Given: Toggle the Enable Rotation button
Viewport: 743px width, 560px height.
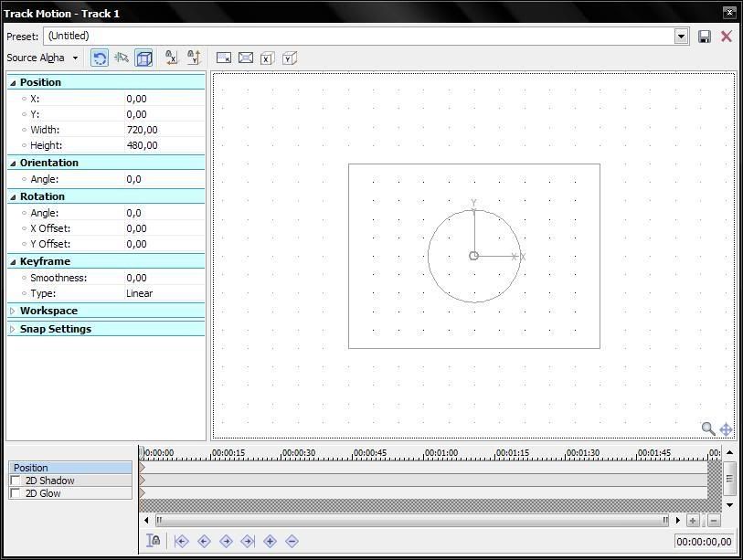Looking at the screenshot, I should [x=100, y=58].
